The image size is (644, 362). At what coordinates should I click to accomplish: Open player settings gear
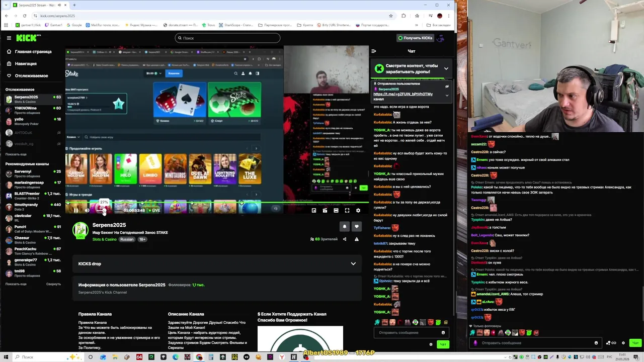pyautogui.click(x=358, y=211)
